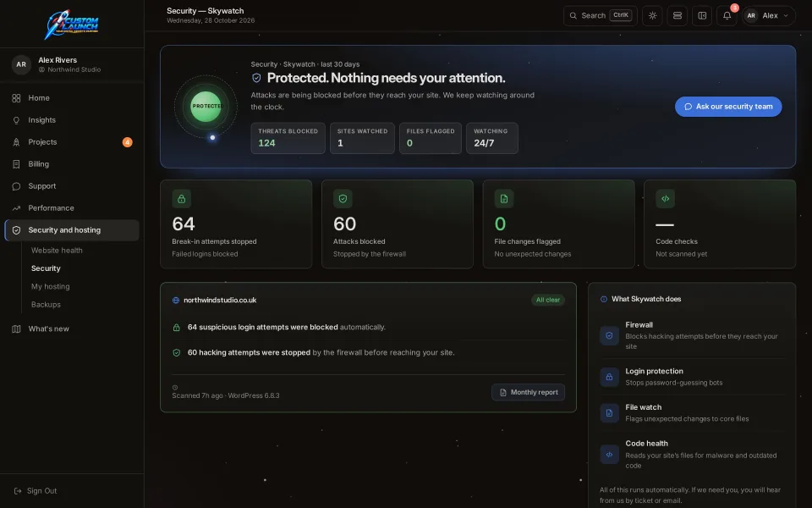The image size is (812, 508).
Task: Click the All clear status badge
Action: coord(548,300)
